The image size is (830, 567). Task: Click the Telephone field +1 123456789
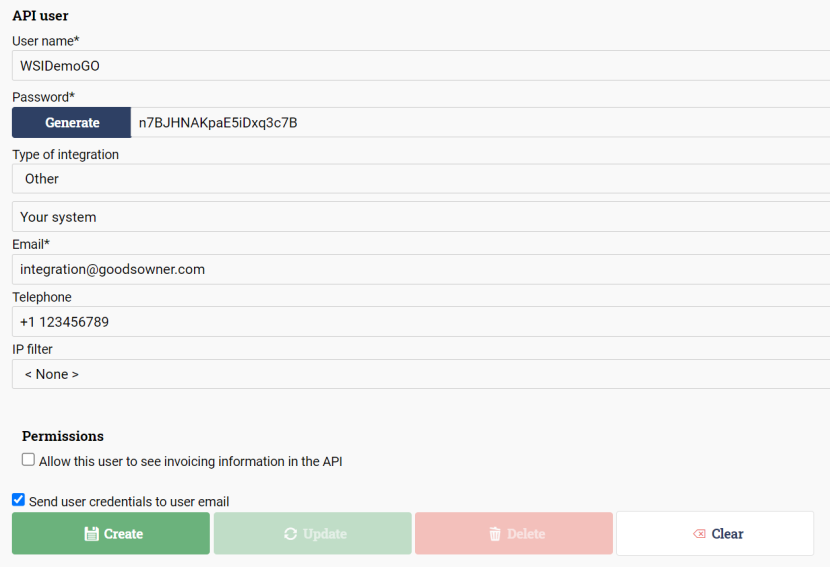[x=421, y=321]
